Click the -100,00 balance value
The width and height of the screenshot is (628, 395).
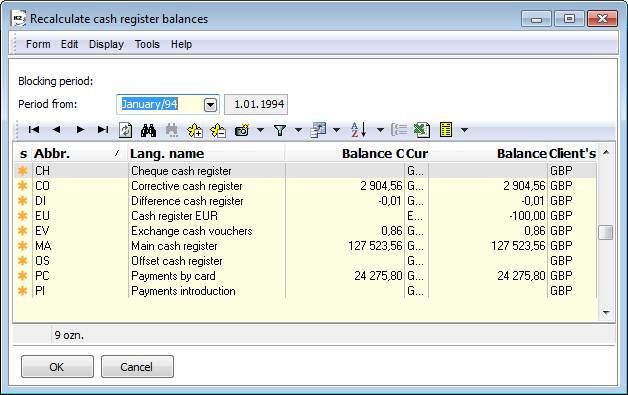527,216
